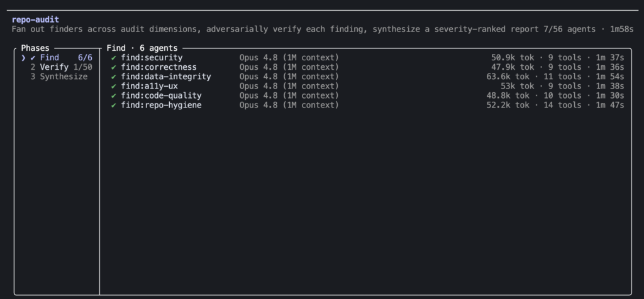This screenshot has width=644, height=299.
Task: Open the Synthesize phase entry
Action: tap(58, 77)
